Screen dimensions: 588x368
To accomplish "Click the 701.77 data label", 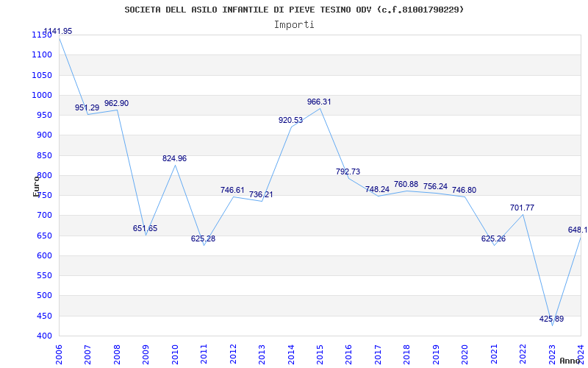I will [x=523, y=208].
